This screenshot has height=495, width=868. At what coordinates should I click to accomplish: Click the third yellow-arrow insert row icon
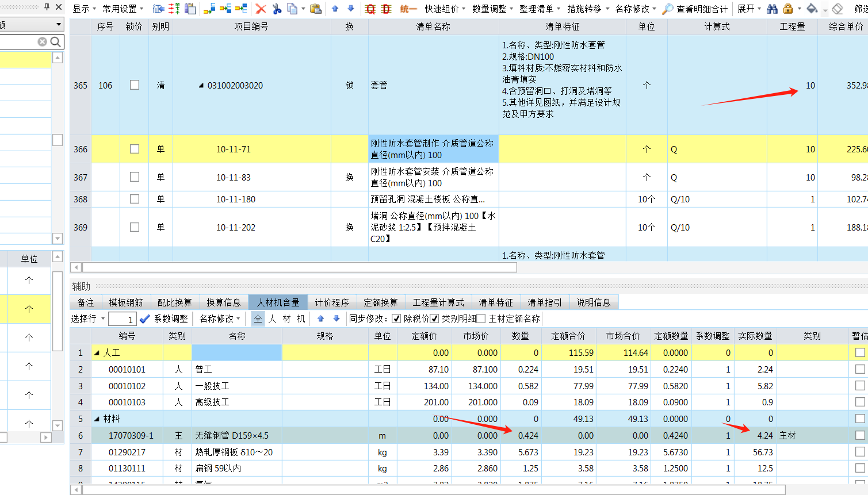click(242, 9)
